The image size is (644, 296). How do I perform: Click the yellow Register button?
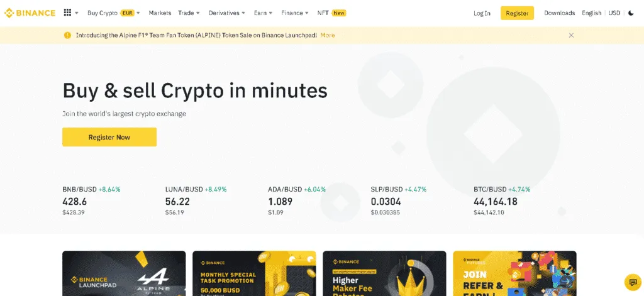coord(517,13)
